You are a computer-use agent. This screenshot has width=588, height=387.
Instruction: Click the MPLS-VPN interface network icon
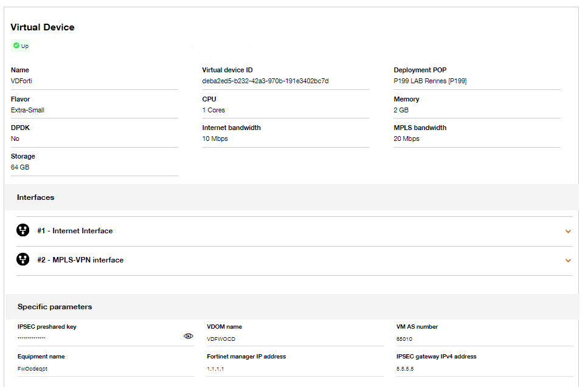23,259
